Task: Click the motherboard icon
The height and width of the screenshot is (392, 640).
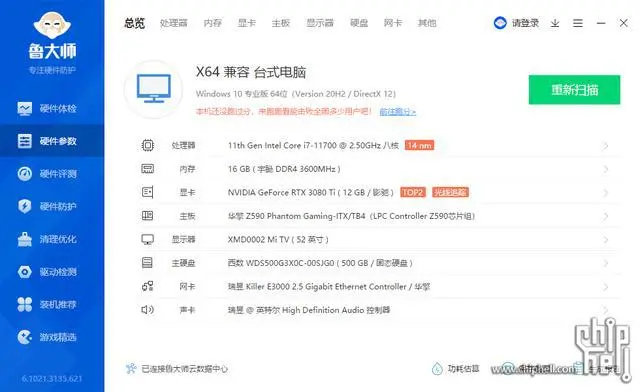Action: [x=148, y=216]
